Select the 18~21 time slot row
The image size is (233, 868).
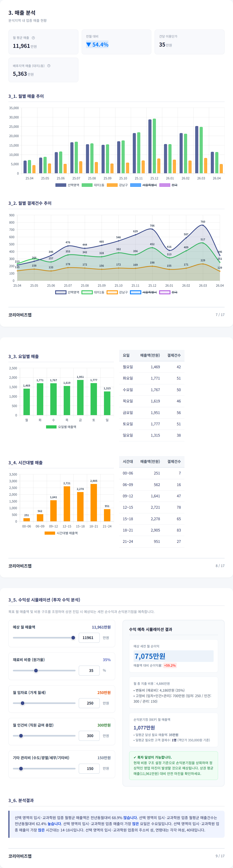coord(152,530)
